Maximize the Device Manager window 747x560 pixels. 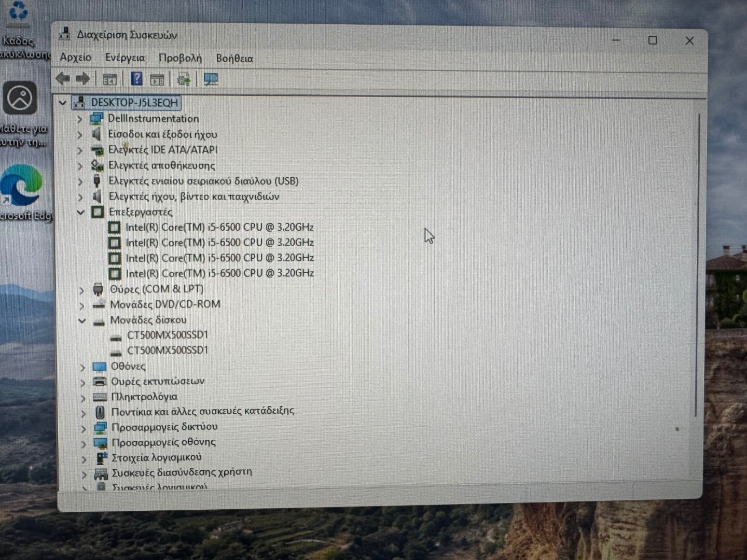coord(653,40)
